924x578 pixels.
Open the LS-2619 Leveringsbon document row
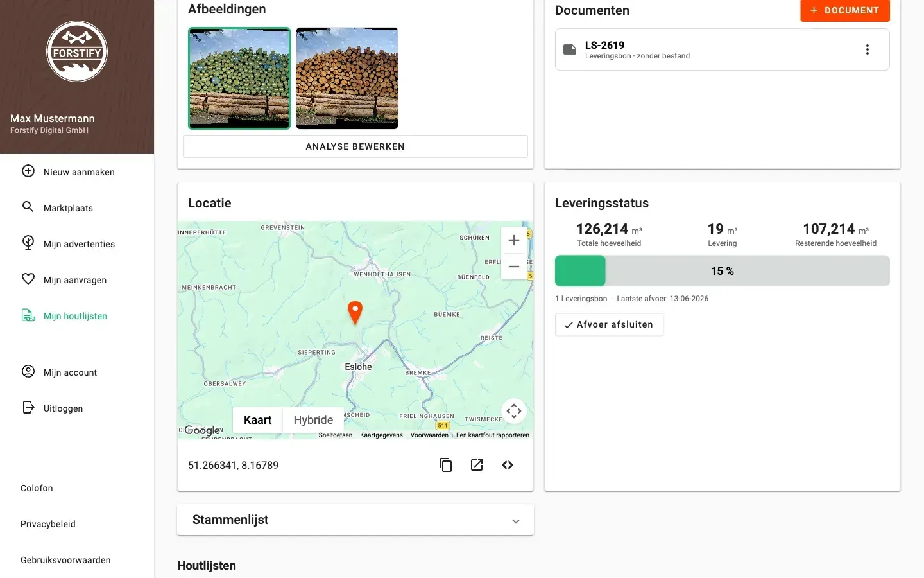point(723,49)
